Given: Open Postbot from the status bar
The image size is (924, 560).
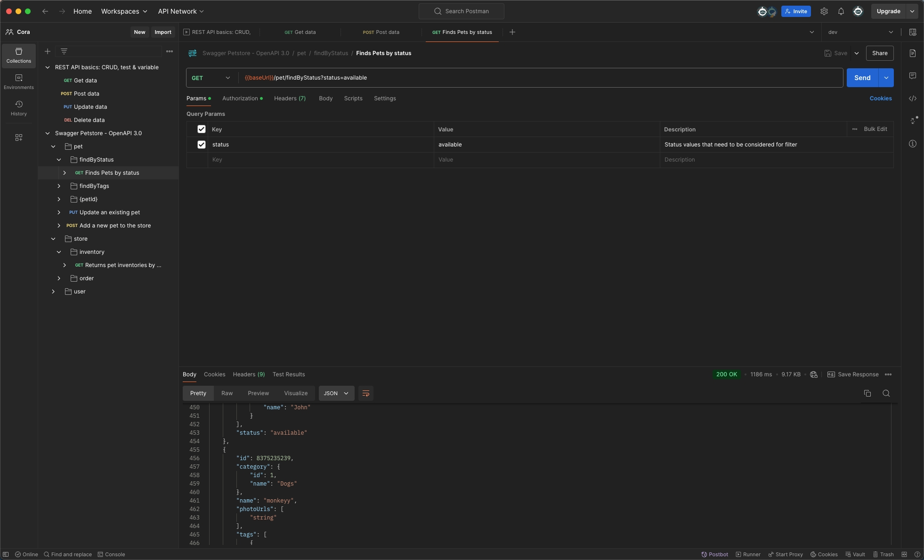Looking at the screenshot, I should [x=714, y=554].
